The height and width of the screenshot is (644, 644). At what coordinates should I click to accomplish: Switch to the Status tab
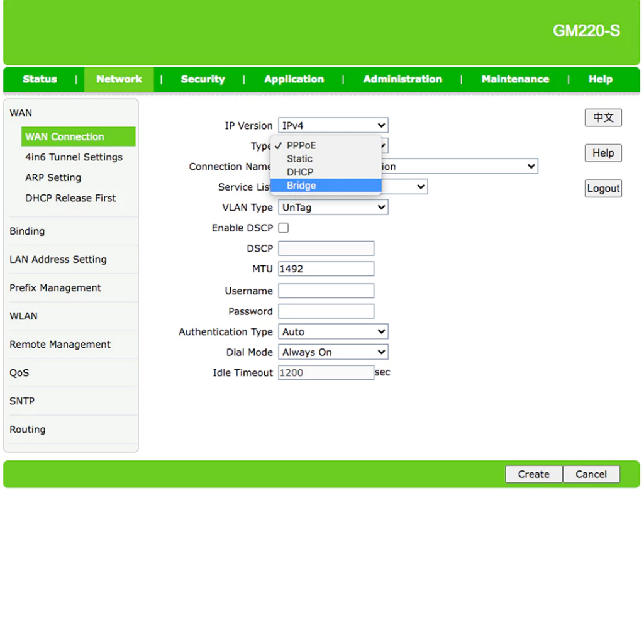(x=40, y=79)
